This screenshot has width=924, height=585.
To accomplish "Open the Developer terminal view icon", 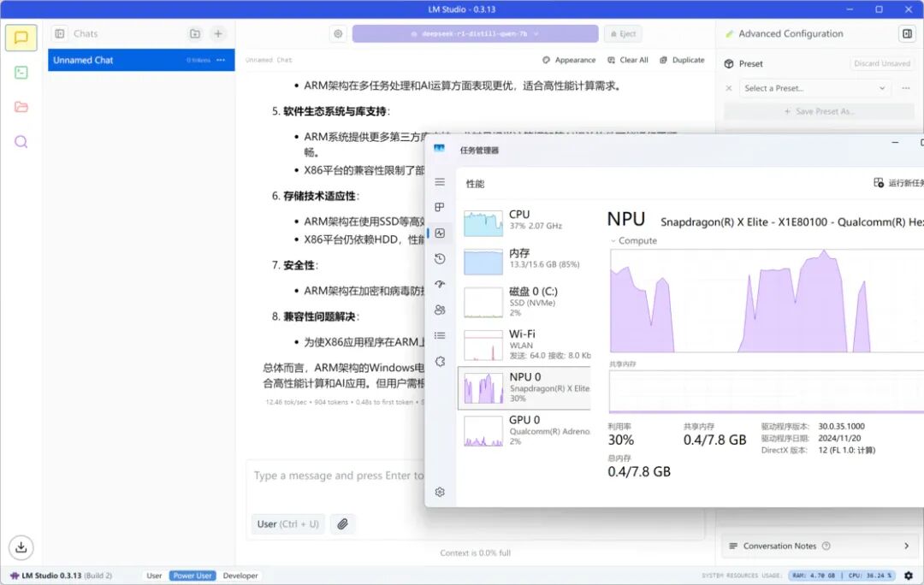I will [21, 73].
